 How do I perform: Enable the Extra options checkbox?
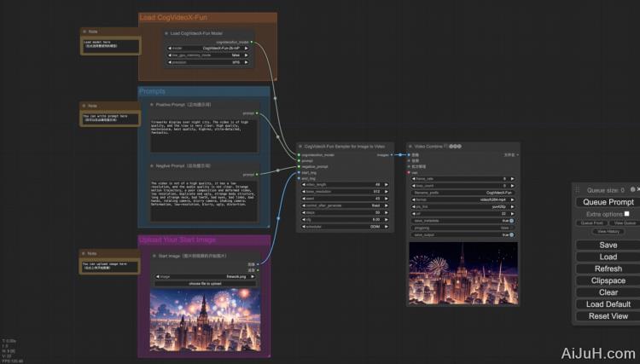click(626, 213)
